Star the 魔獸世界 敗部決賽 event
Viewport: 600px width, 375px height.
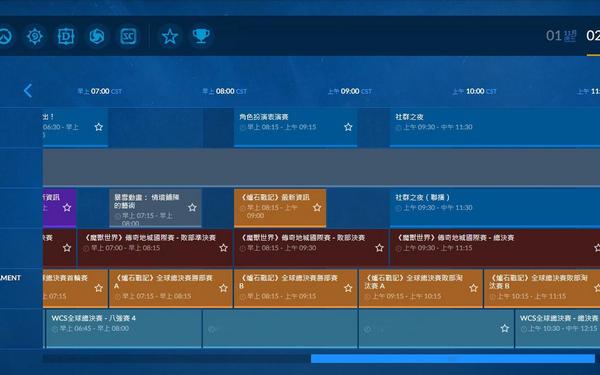coord(379,248)
